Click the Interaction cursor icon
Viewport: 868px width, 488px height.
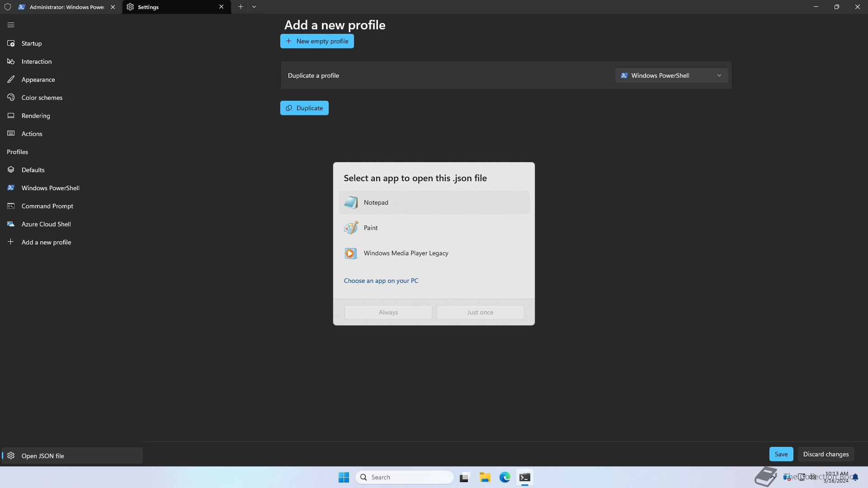click(x=11, y=61)
